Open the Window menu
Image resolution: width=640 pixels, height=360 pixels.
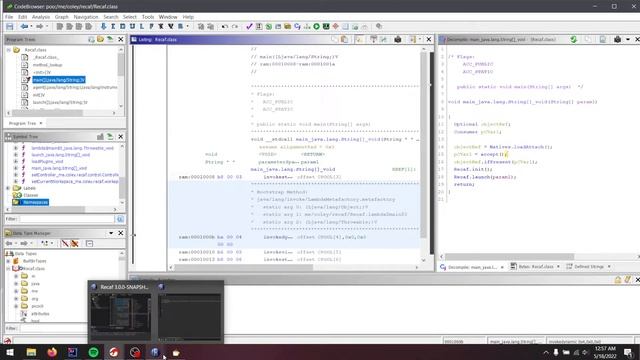tap(168, 17)
